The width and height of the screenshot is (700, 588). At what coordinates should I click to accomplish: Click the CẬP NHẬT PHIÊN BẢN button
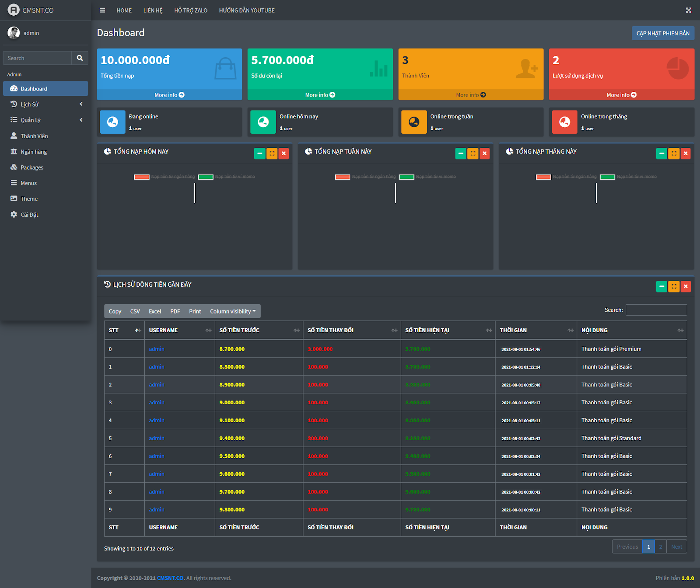click(x=663, y=33)
